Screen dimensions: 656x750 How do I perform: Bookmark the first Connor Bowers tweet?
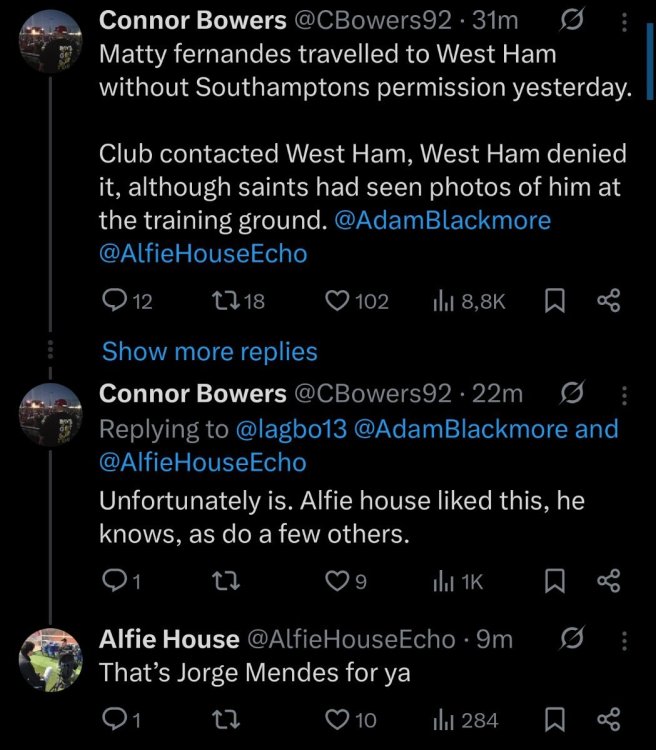555,300
